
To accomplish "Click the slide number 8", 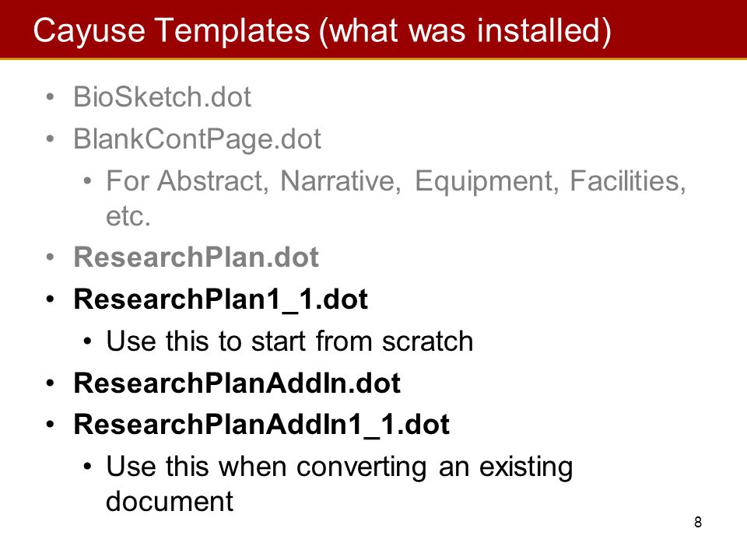I will click(698, 523).
